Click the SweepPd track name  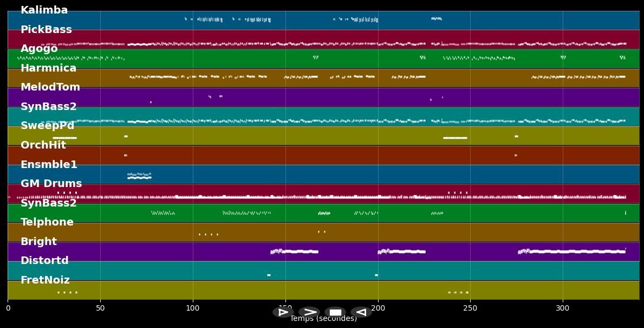[x=47, y=126]
